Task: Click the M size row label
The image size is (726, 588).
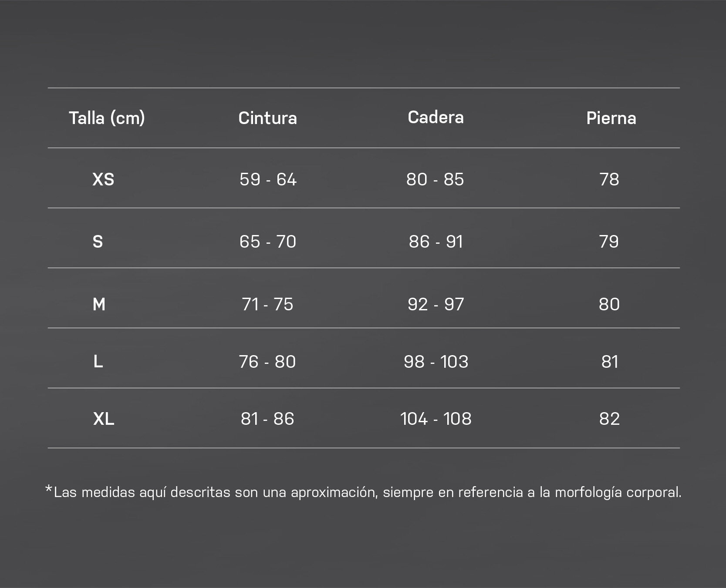Action: pos(99,304)
